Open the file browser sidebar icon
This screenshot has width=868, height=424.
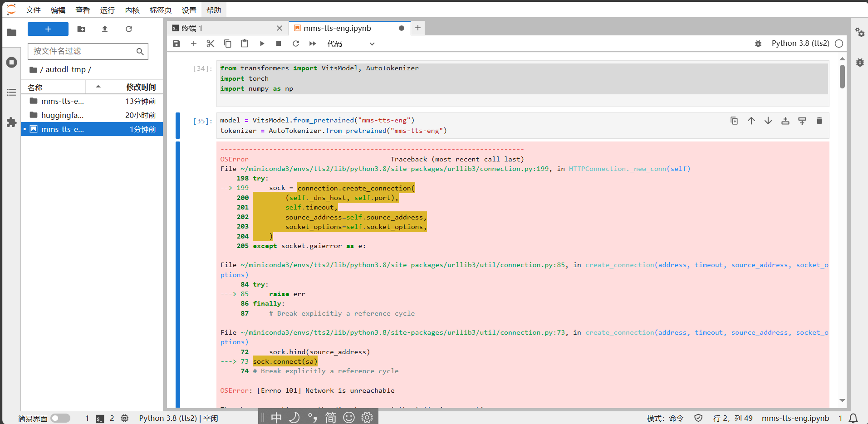coord(11,32)
